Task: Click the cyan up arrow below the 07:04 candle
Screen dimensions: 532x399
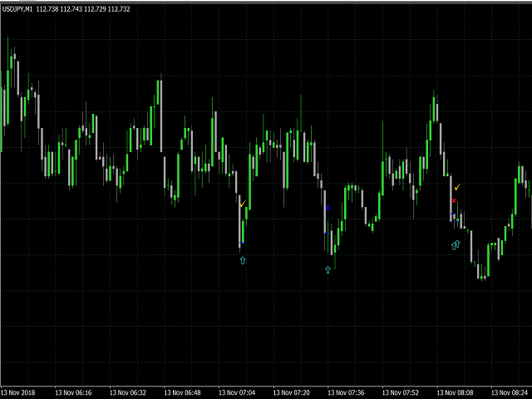Action: click(243, 260)
